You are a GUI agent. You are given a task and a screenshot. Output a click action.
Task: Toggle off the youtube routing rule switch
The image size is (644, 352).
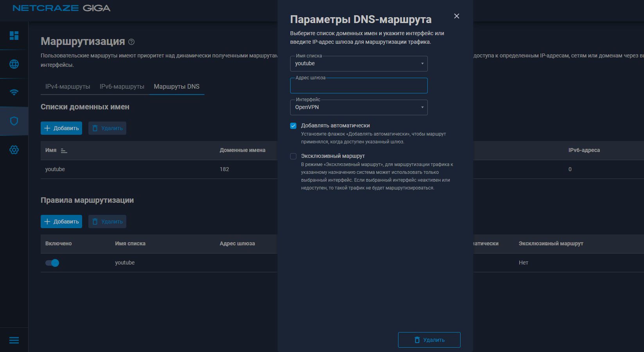pyautogui.click(x=52, y=263)
